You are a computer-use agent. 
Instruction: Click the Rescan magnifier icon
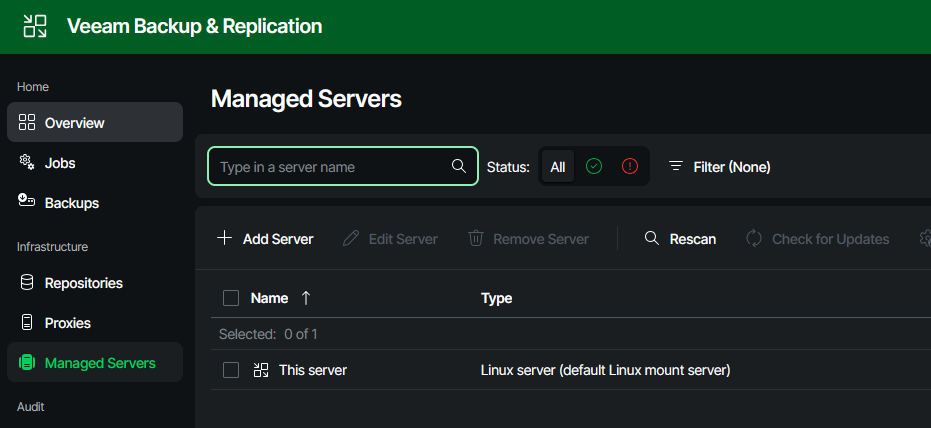click(x=652, y=239)
